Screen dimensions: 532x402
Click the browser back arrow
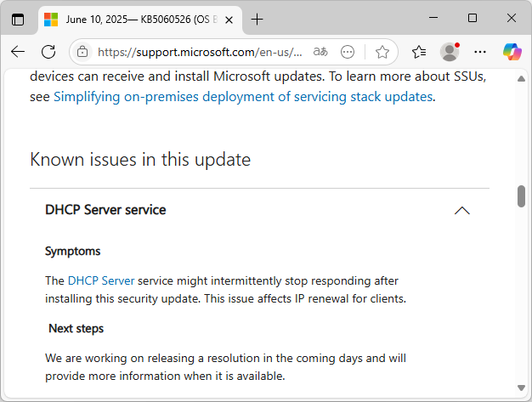pos(18,52)
